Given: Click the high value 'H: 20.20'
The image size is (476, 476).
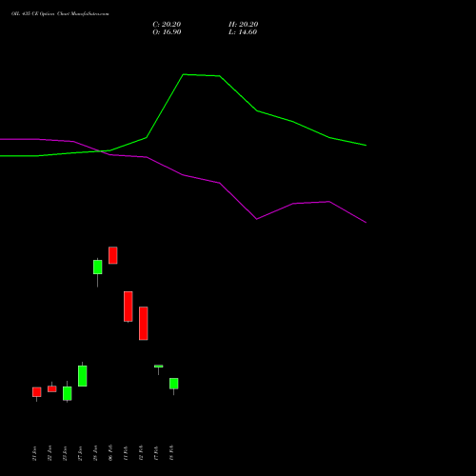Looking at the screenshot, I should click(243, 25).
